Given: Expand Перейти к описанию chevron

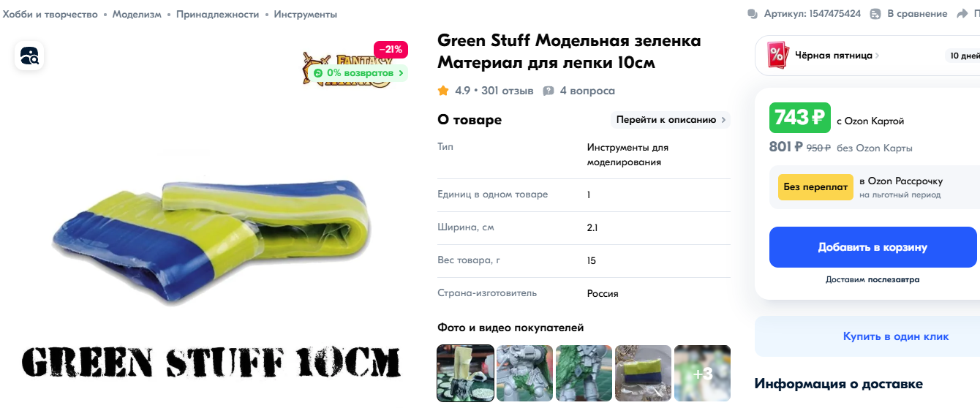Looking at the screenshot, I should [x=723, y=120].
